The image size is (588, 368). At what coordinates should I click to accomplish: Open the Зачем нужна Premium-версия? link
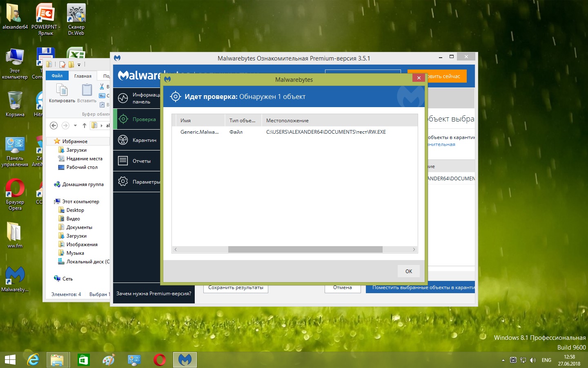click(154, 294)
